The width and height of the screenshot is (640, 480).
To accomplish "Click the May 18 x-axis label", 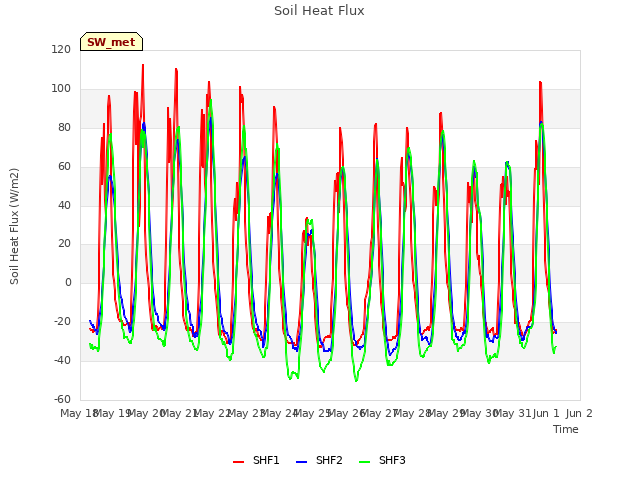I will point(78,413).
